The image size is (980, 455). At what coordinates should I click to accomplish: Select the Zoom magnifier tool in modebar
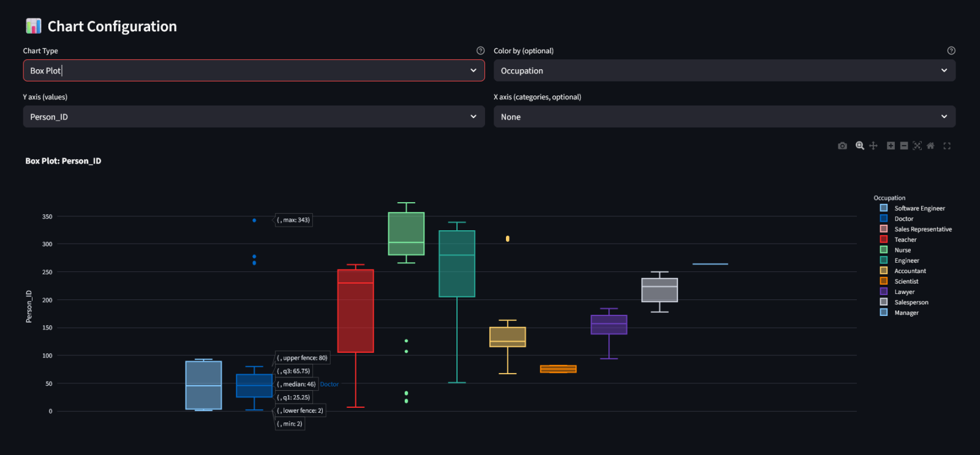pos(860,146)
